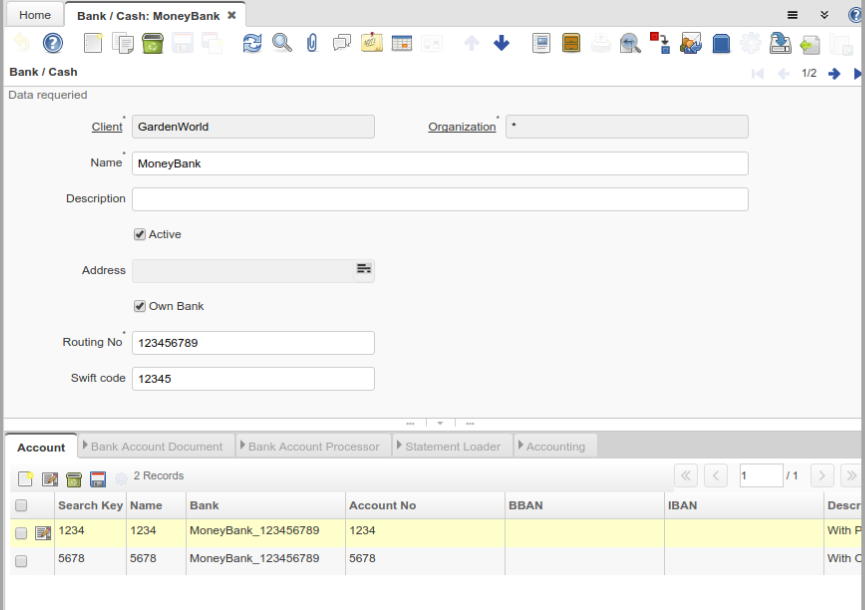The image size is (865, 610).
Task: Create a new Bank record using toolbar
Action: [x=93, y=43]
